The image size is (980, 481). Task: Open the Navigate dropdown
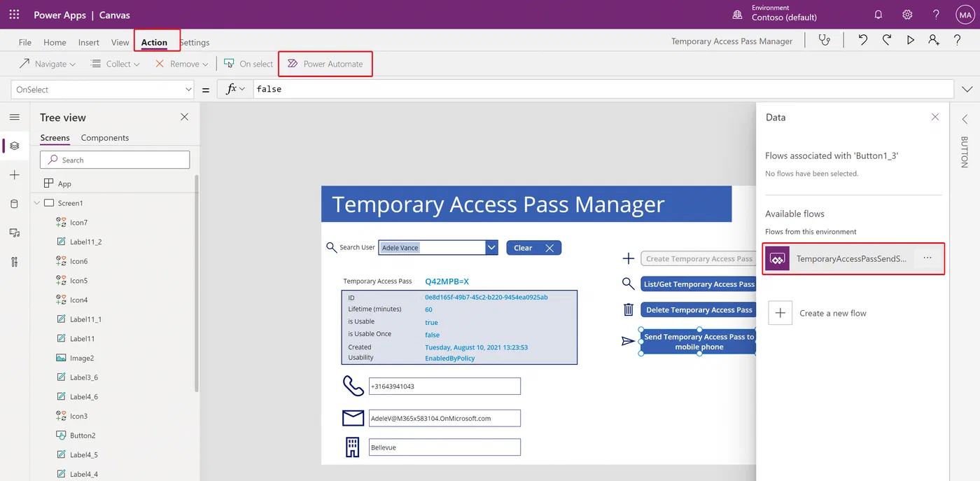click(47, 64)
